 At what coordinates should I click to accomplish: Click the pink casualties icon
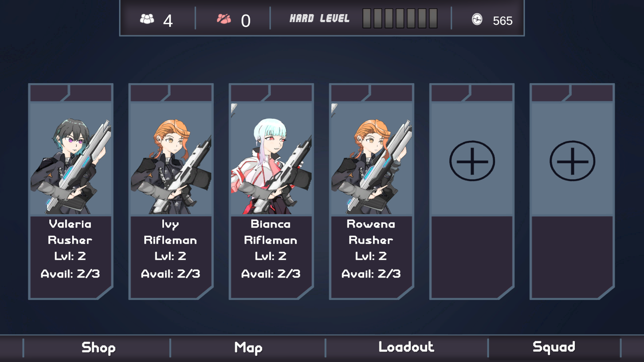pos(224,19)
